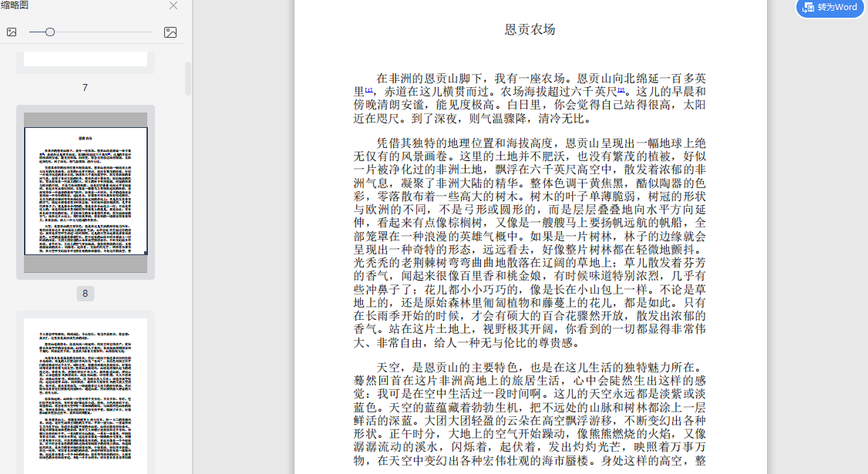Close the thumbnail panel
Screen dimensions: 868x474
[173, 5]
